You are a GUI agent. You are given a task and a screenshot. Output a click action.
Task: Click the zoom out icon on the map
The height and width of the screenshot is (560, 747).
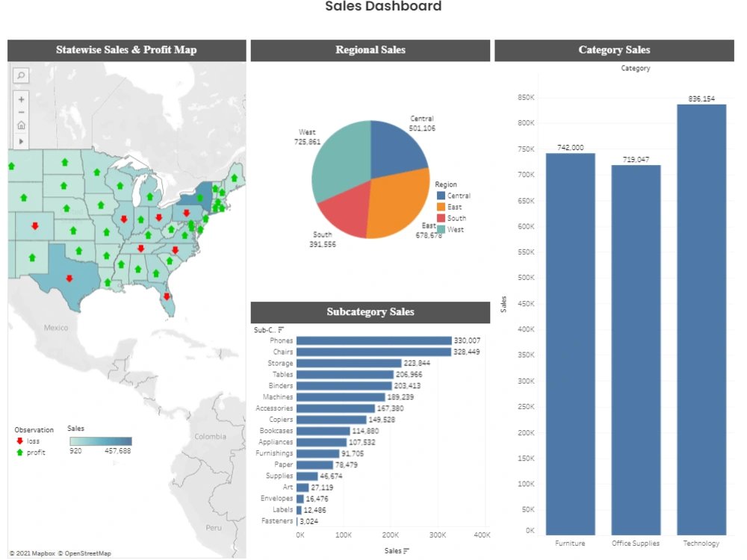[20, 113]
